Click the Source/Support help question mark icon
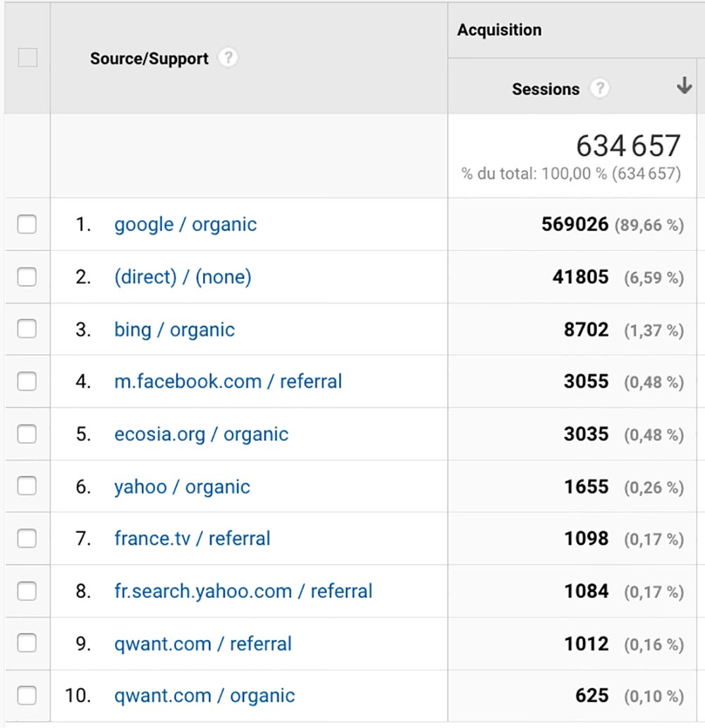Image resolution: width=705 pixels, height=728 pixels. click(228, 58)
